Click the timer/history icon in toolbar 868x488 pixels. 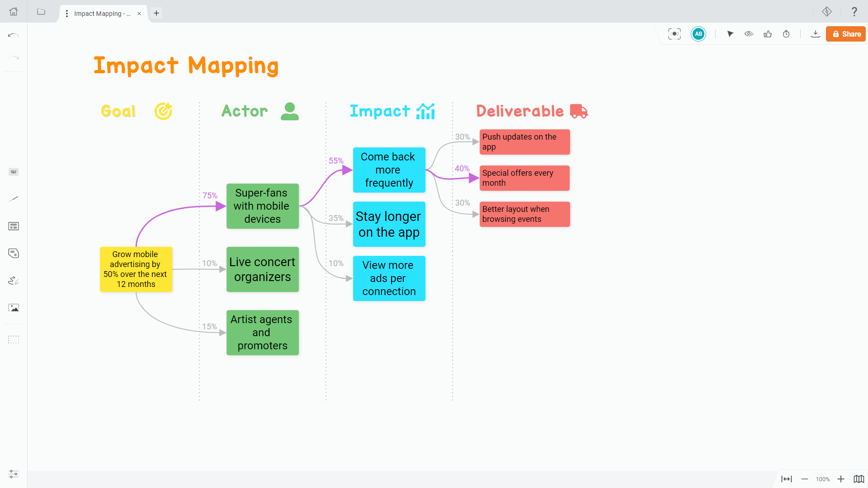click(x=787, y=34)
